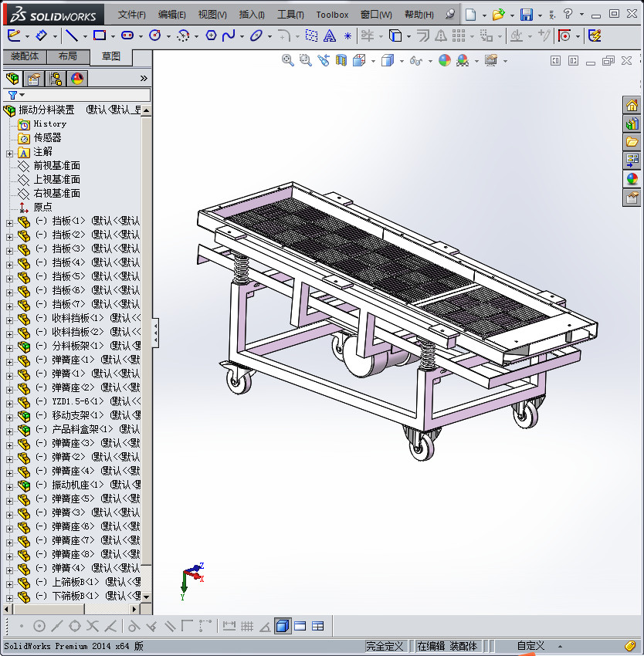The image size is (644, 656).
Task: Open the ConfigurationManager tab
Action: 56,79
